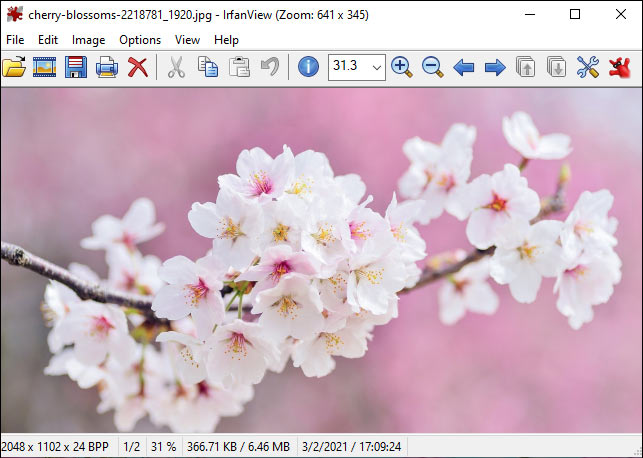Screen dimensions: 643x458
Task: Open the View menu
Action: click(x=187, y=40)
